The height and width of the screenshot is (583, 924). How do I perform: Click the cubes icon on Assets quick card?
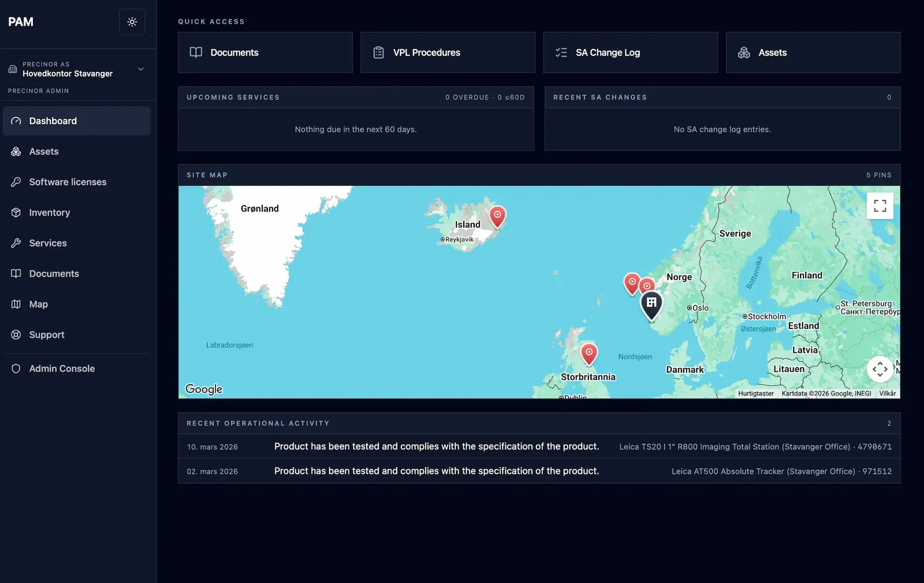coord(744,53)
